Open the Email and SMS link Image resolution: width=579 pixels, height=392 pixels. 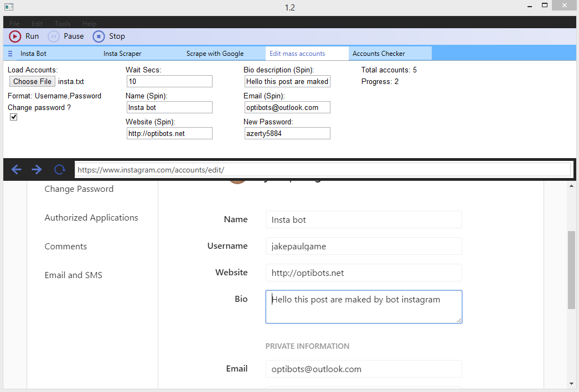[x=74, y=275]
